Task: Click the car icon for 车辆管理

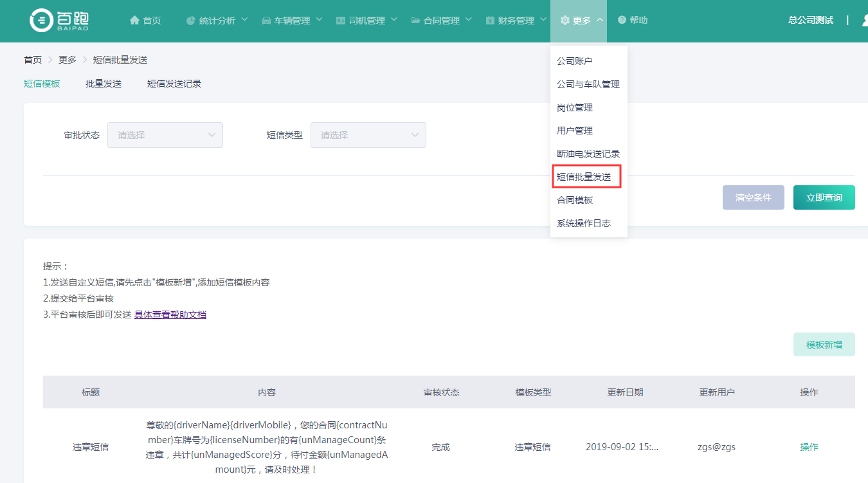Action: pos(266,21)
